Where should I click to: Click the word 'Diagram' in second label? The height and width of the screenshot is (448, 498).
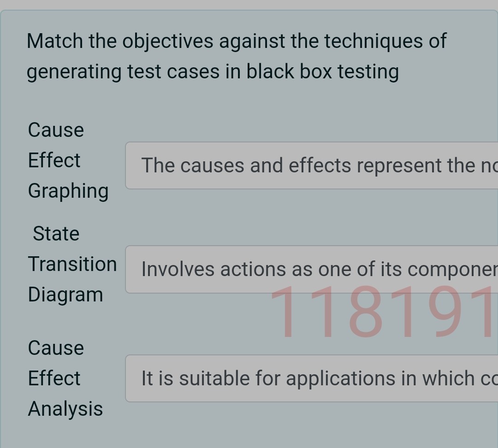click(x=65, y=295)
